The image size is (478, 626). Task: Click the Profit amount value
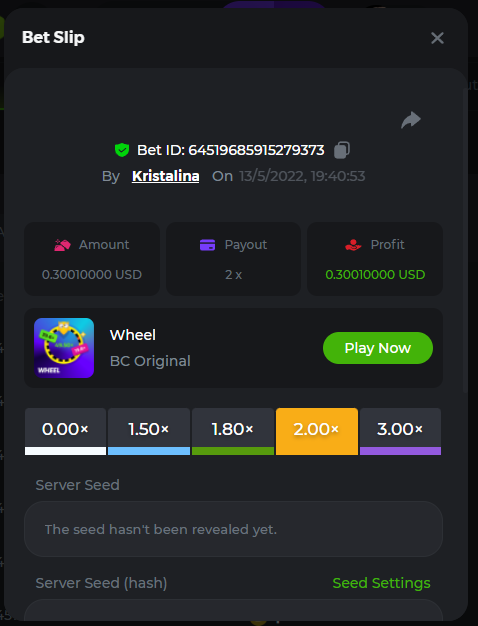click(375, 275)
